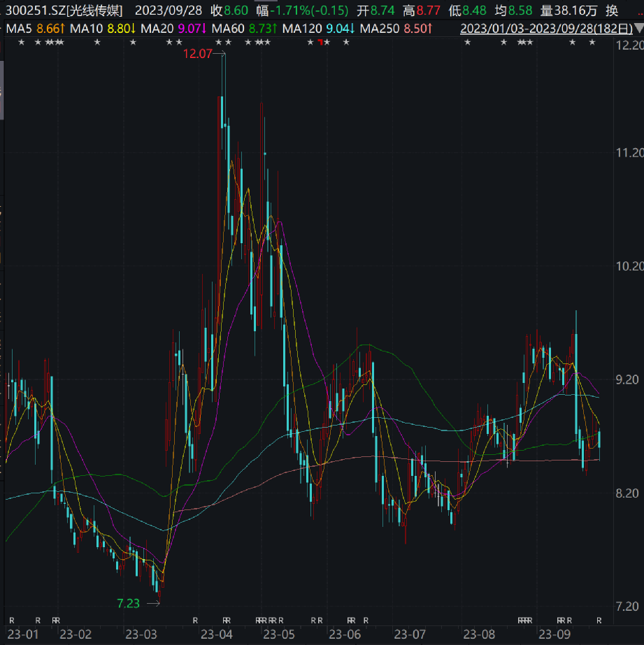Click the last star marker near September
The image size is (644, 645).
[592, 42]
